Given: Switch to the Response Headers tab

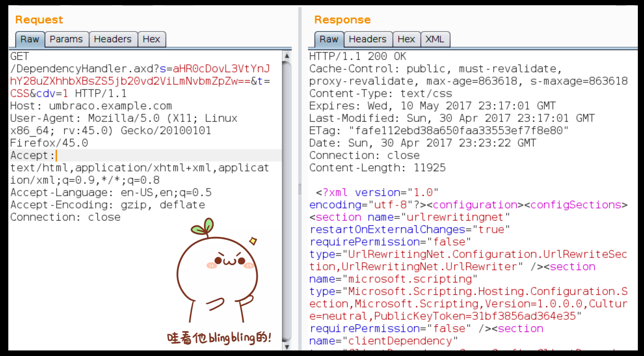Looking at the screenshot, I should 368,39.
